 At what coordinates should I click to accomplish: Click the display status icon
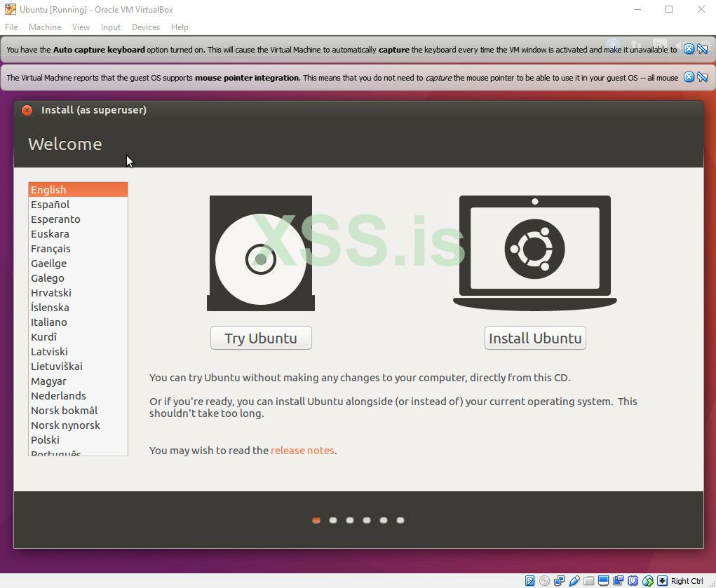(603, 581)
